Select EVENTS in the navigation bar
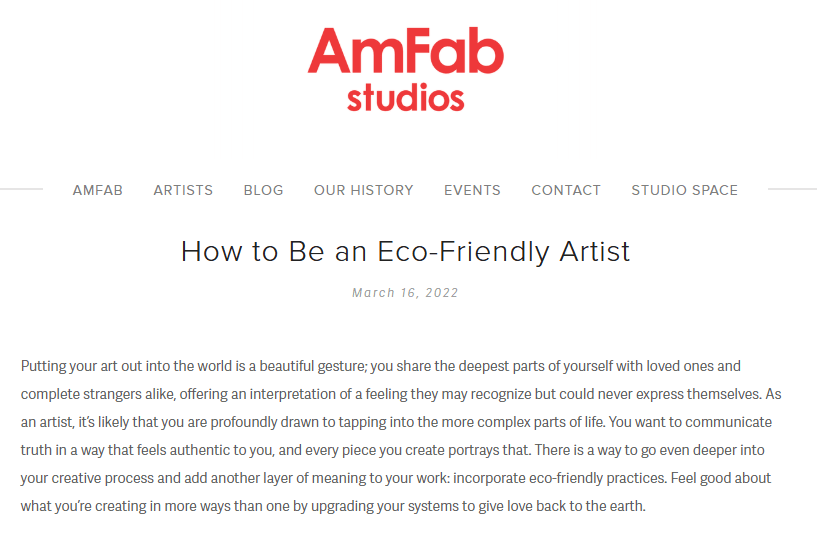The image size is (817, 540). (x=472, y=190)
